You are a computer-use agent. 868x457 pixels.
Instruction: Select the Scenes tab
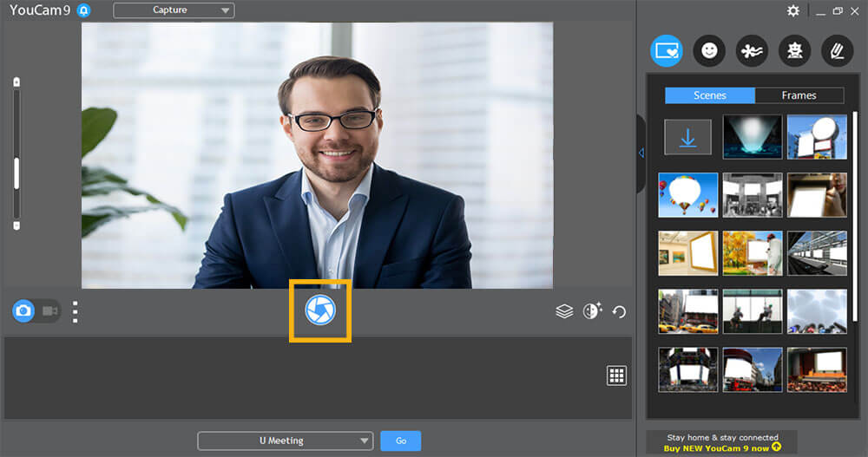coord(710,95)
